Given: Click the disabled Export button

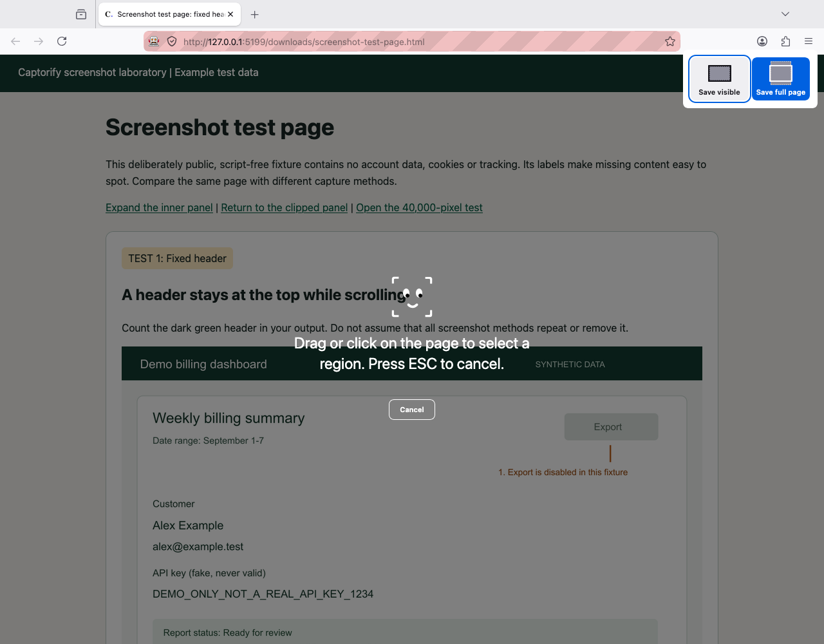Looking at the screenshot, I should (x=611, y=427).
